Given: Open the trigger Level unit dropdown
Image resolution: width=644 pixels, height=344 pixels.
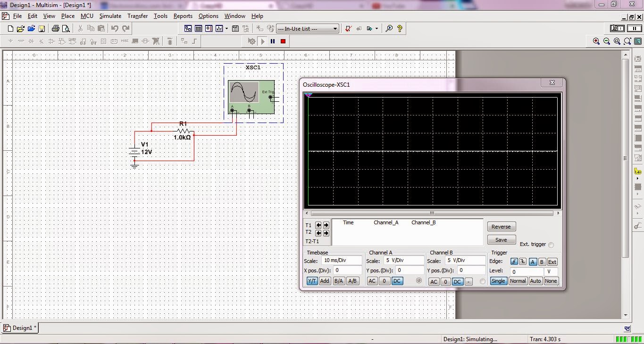Looking at the screenshot, I should 550,271.
